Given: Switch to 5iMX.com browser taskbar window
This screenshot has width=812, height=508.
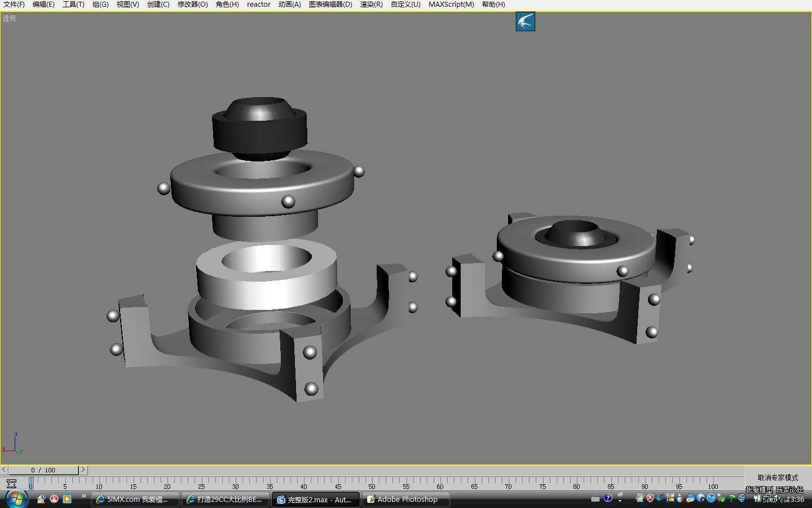Looking at the screenshot, I should (135, 500).
